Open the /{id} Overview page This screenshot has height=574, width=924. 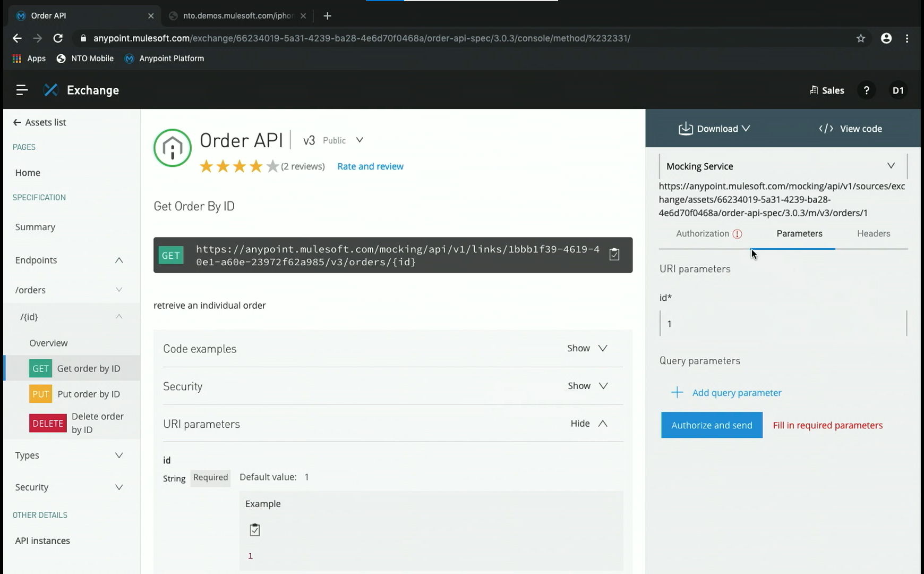[x=48, y=343]
